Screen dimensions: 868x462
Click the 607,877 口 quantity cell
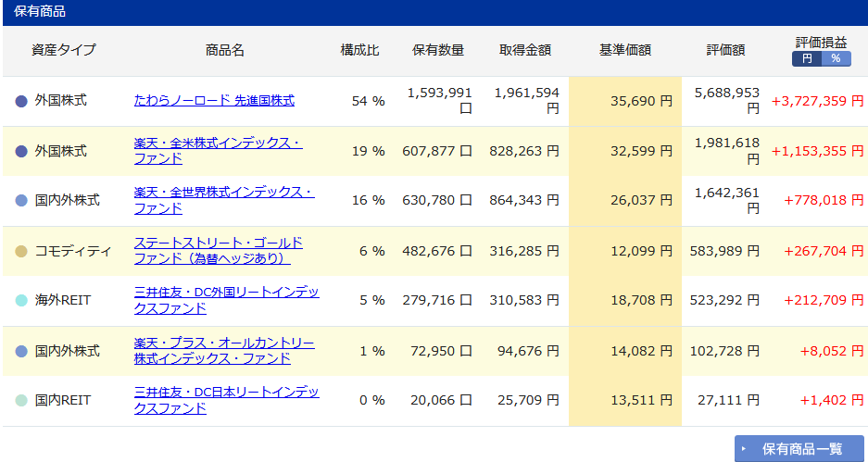point(437,151)
